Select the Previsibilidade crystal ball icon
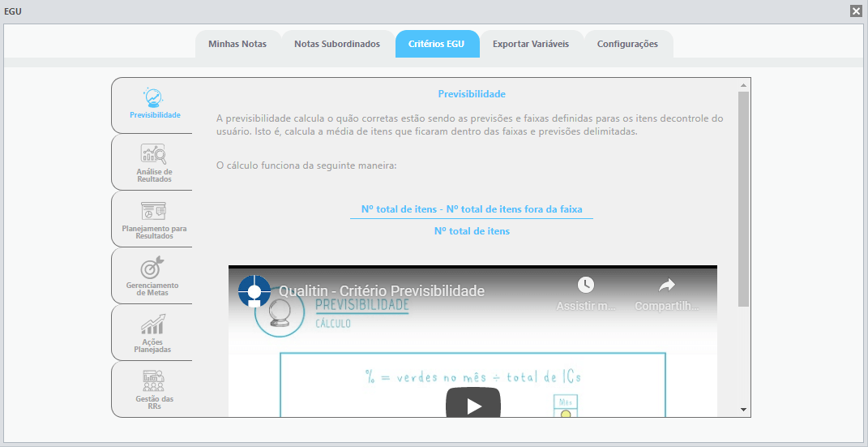Screen dimensions: 868x447 coord(153,98)
